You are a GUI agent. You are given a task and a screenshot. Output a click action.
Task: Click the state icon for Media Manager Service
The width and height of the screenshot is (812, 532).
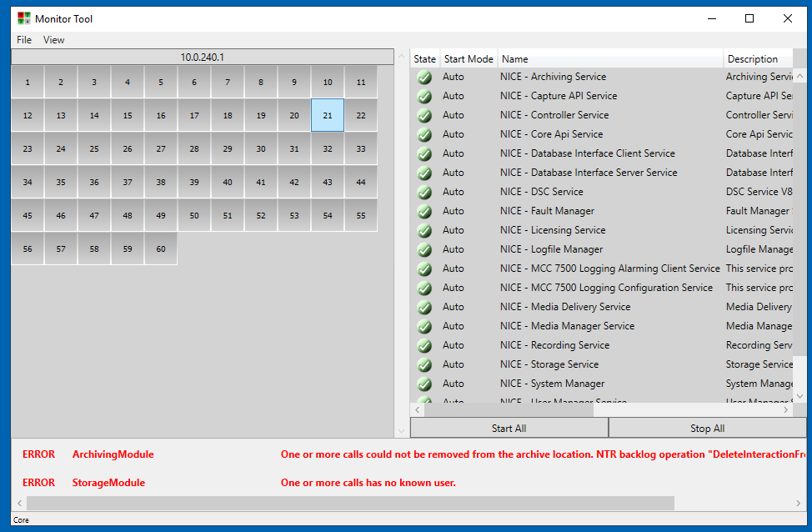click(424, 326)
